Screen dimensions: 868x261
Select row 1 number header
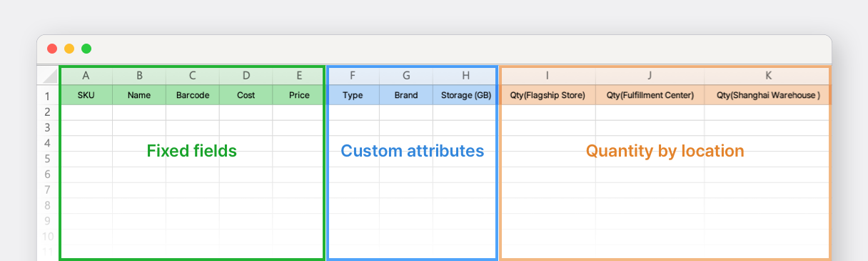pos(48,96)
